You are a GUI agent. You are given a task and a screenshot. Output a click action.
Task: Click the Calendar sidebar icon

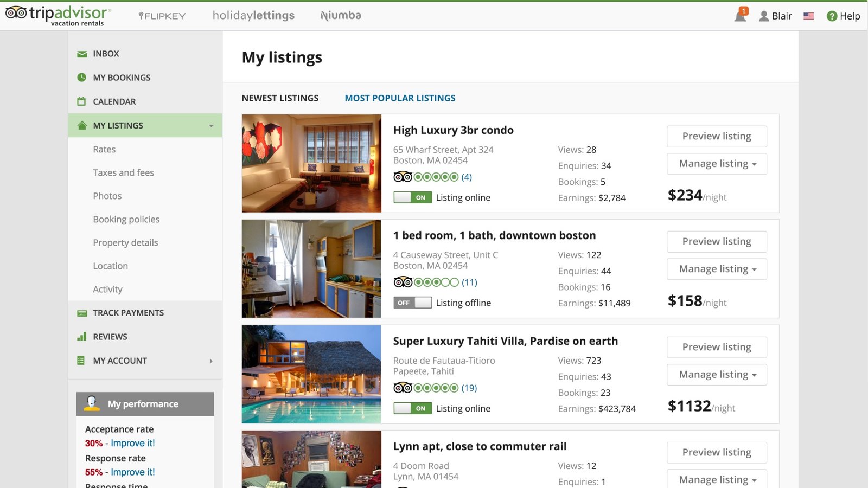click(82, 101)
